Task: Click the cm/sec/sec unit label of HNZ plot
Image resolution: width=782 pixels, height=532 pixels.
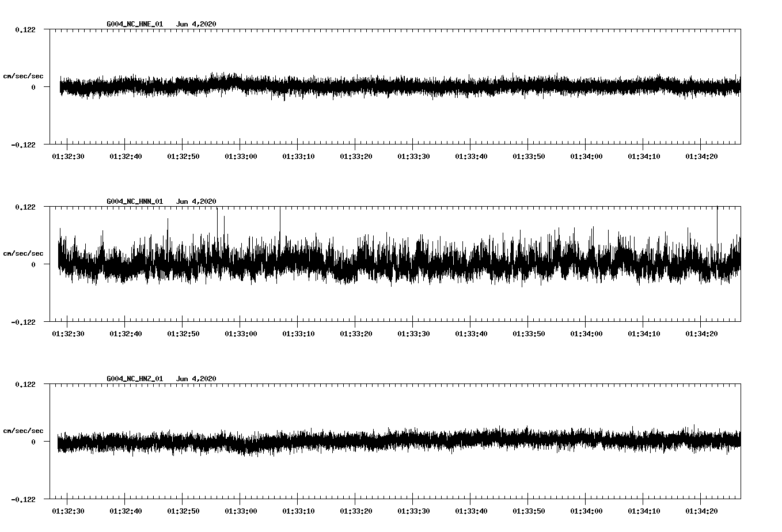Action: [23, 431]
